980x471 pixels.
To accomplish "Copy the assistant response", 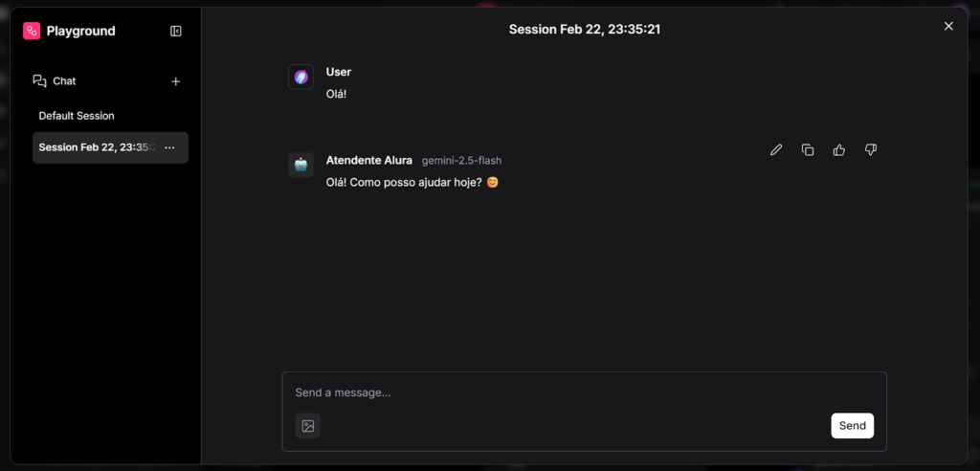I will (808, 149).
